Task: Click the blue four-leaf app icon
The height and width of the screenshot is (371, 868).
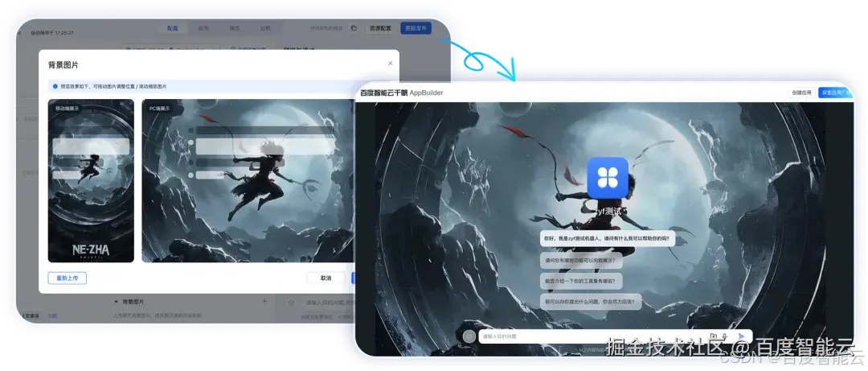Action: tap(608, 178)
